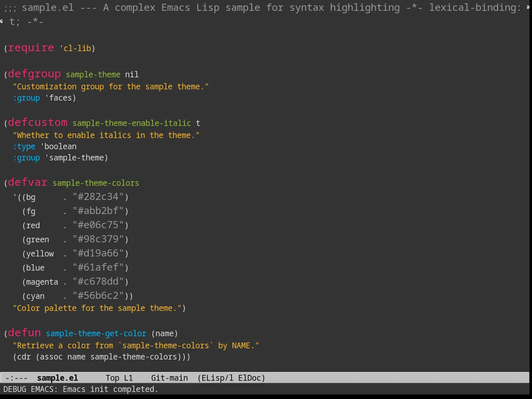
Task: Click the Top position indicator in mode line
Action: click(112, 378)
